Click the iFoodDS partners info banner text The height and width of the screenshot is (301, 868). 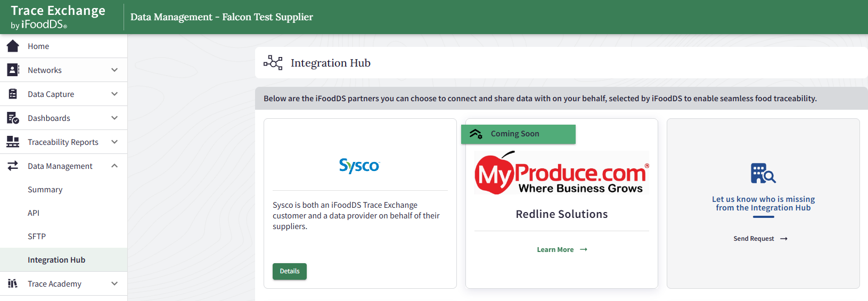pos(540,99)
